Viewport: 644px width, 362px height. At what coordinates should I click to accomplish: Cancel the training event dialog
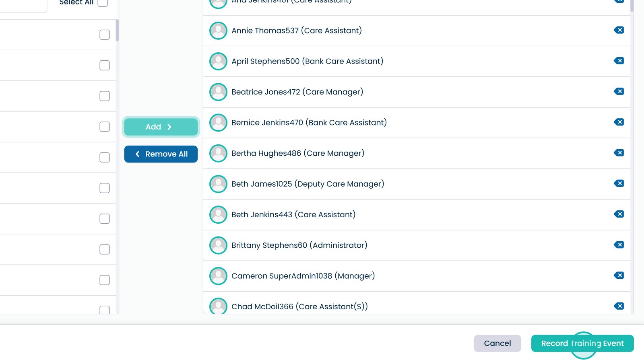pos(497,343)
